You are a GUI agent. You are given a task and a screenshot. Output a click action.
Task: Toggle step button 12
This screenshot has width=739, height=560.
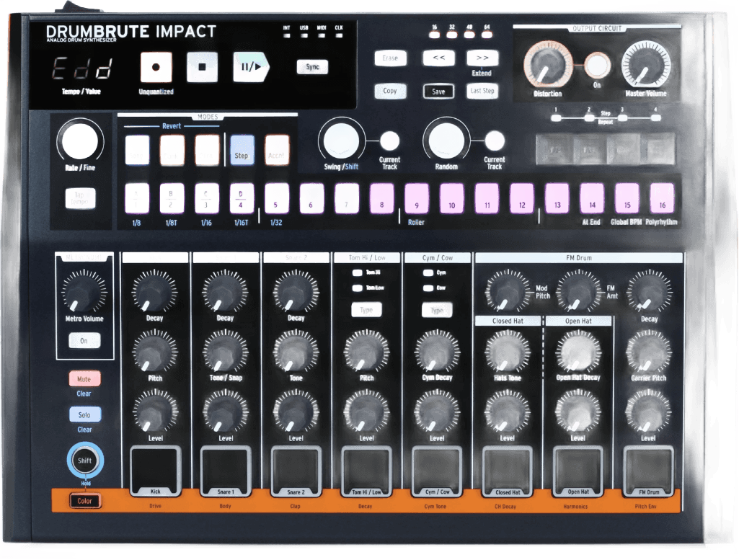pyautogui.click(x=522, y=197)
